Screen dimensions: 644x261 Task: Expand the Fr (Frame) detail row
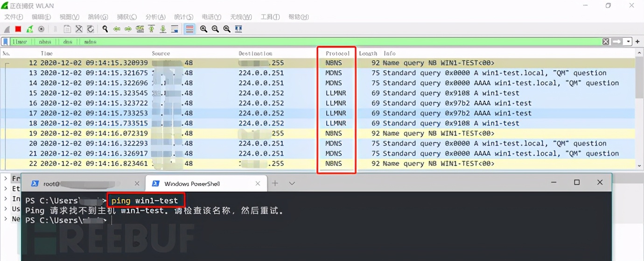coord(5,179)
